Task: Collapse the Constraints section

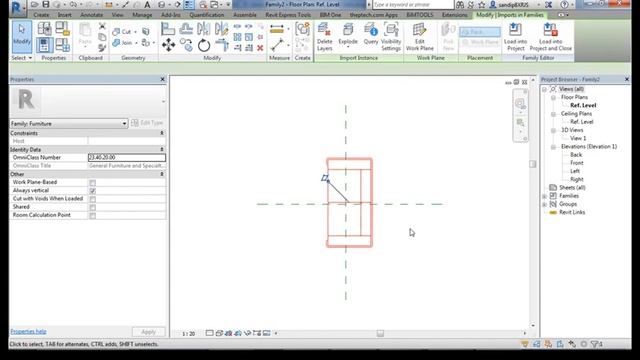Action: point(162,133)
